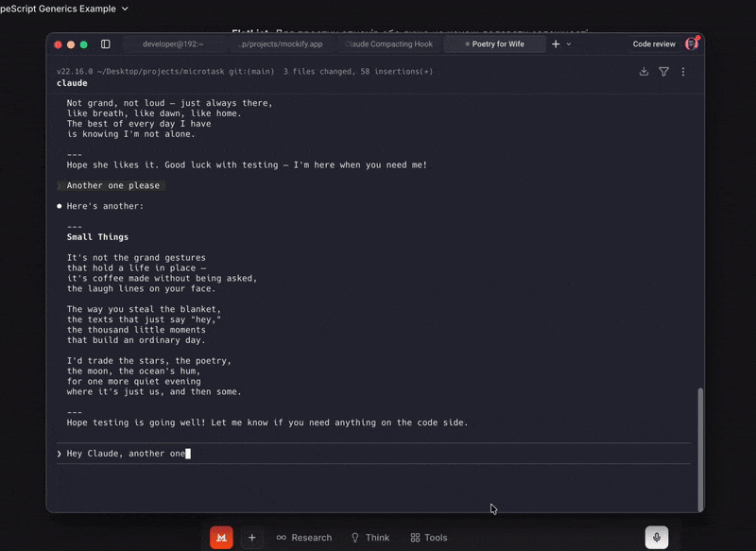Image resolution: width=756 pixels, height=551 pixels.
Task: Expand the chevron next to the new tab plus
Action: 569,44
